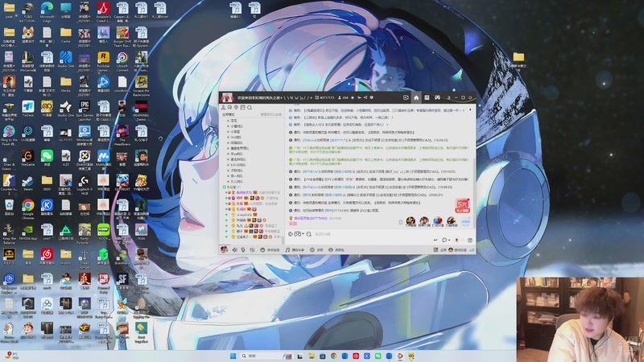Screen dimensions: 644x362
Task: Click the person icon above the channel list
Action: point(224,108)
